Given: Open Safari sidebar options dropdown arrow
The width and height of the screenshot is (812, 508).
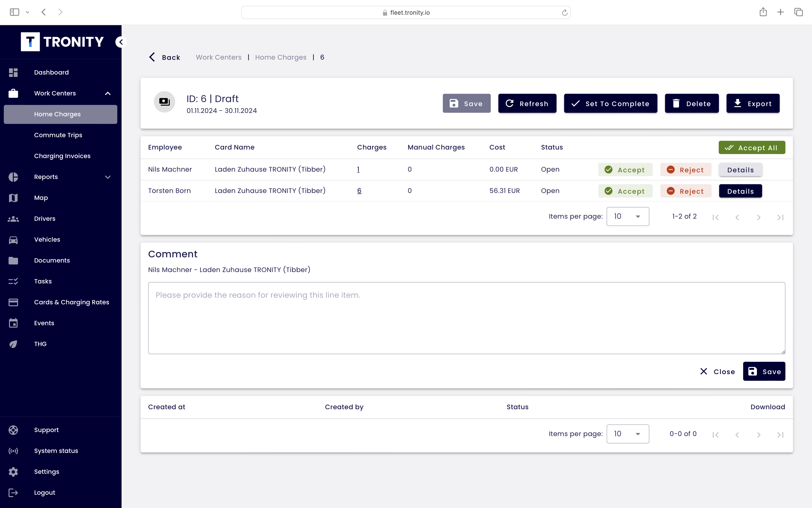Looking at the screenshot, I should (x=28, y=12).
